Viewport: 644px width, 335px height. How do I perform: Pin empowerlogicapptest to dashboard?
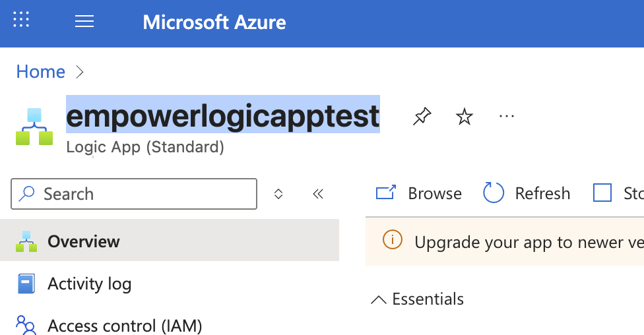coord(422,117)
